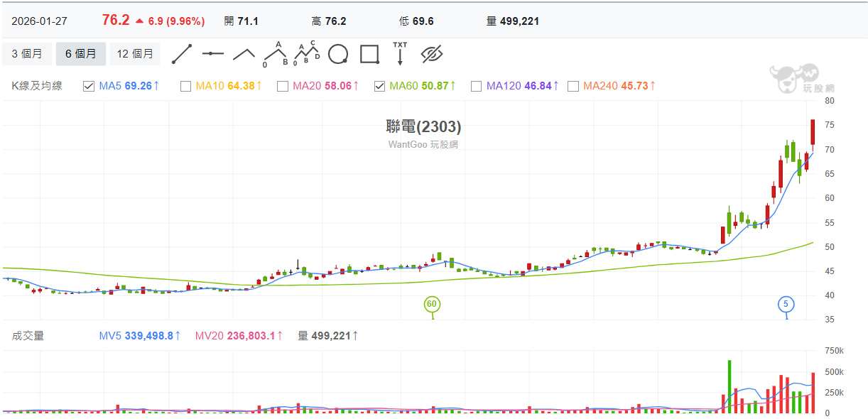Select the horizontal line drawing tool

point(213,54)
